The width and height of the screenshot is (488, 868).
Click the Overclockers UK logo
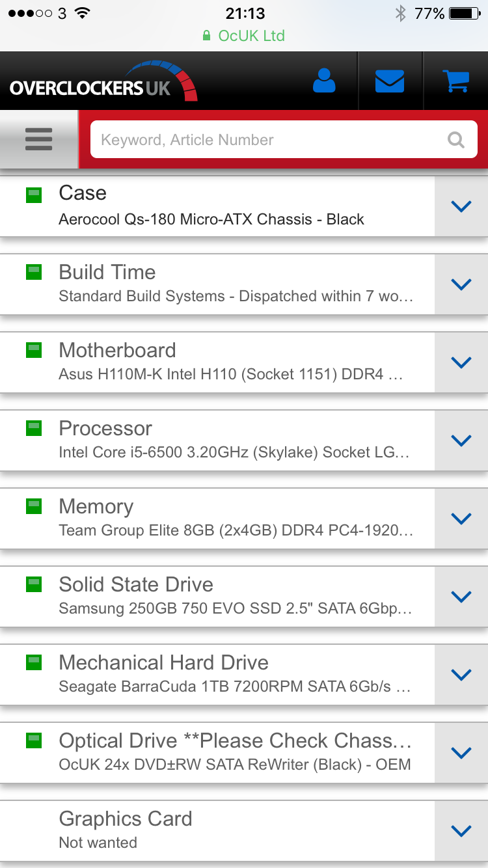pos(103,82)
